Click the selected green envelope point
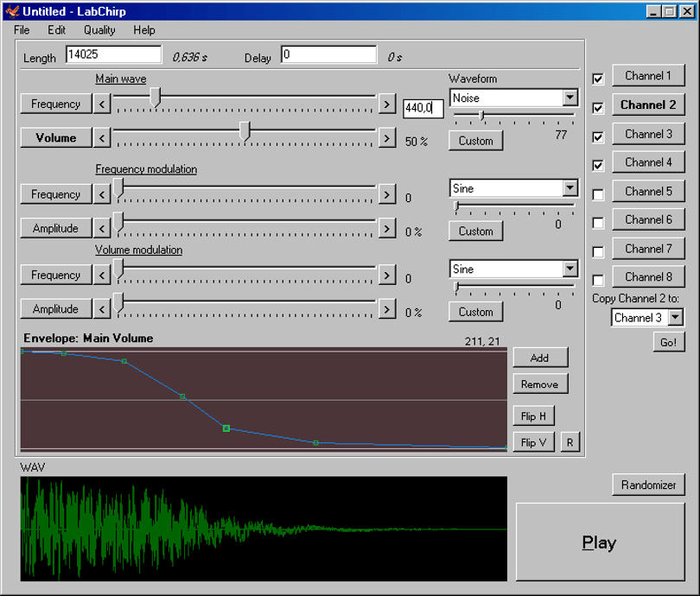Screen dimensions: 700x596 (226, 428)
